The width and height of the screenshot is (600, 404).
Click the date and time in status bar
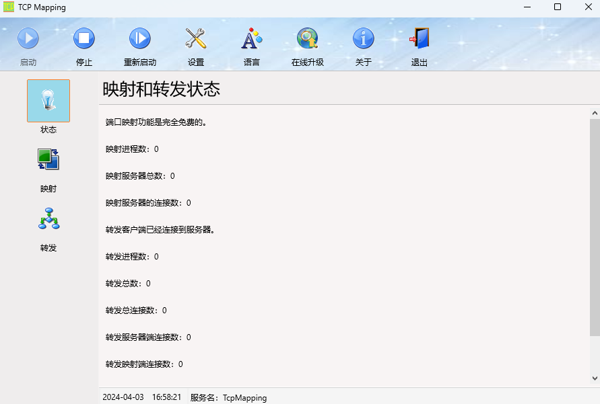142,397
